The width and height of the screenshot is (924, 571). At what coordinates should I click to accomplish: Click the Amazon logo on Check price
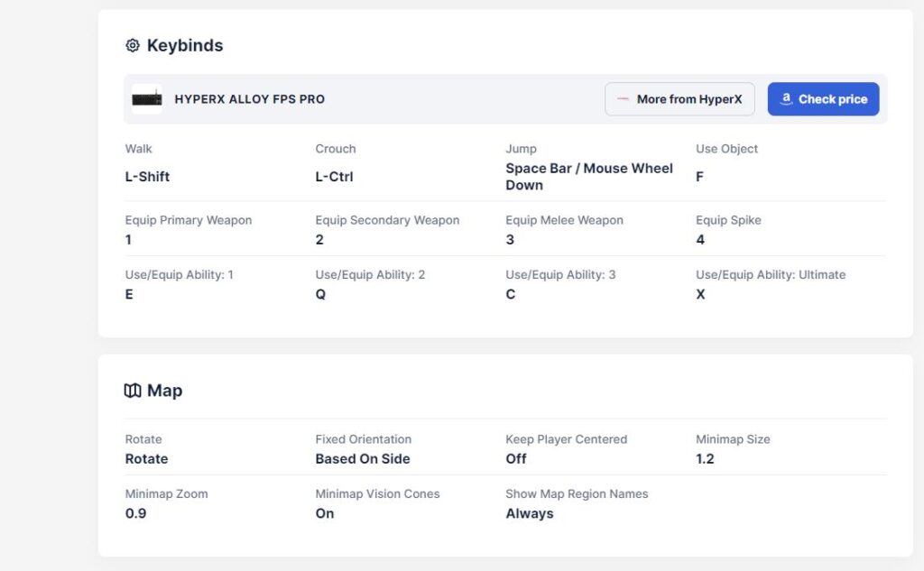tap(786, 99)
